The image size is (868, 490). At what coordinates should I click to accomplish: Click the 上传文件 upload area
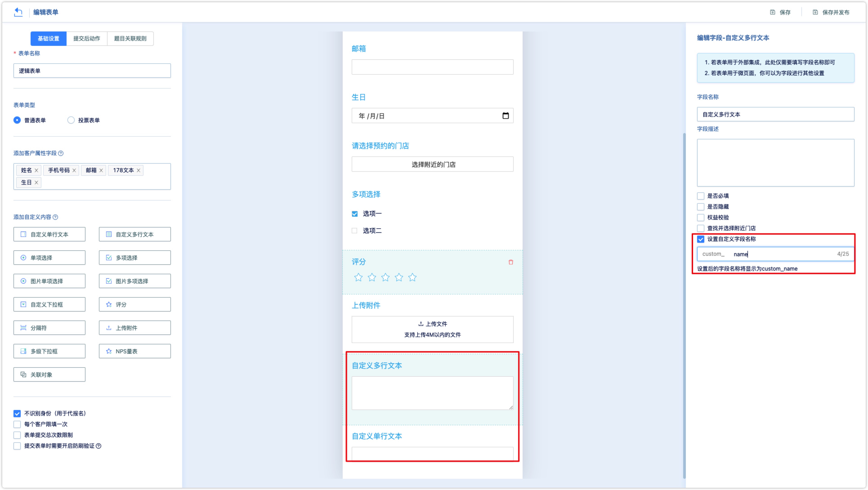click(433, 329)
